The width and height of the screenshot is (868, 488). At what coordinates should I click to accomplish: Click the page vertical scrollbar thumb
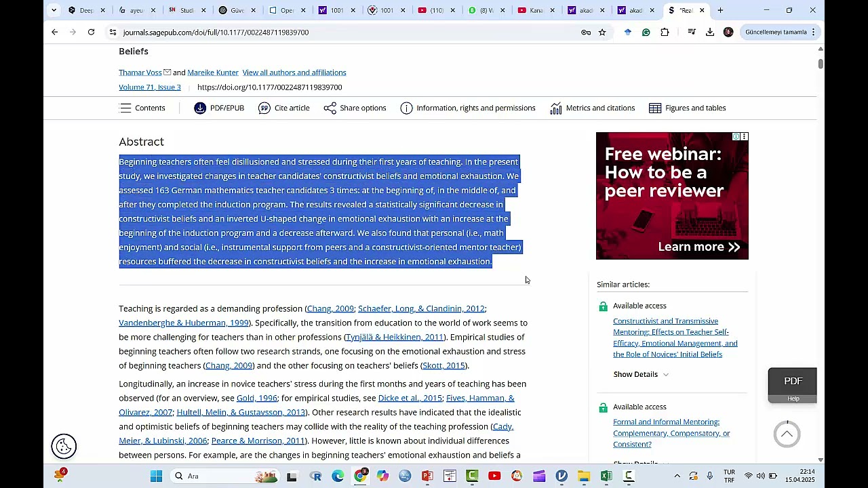coord(821,64)
